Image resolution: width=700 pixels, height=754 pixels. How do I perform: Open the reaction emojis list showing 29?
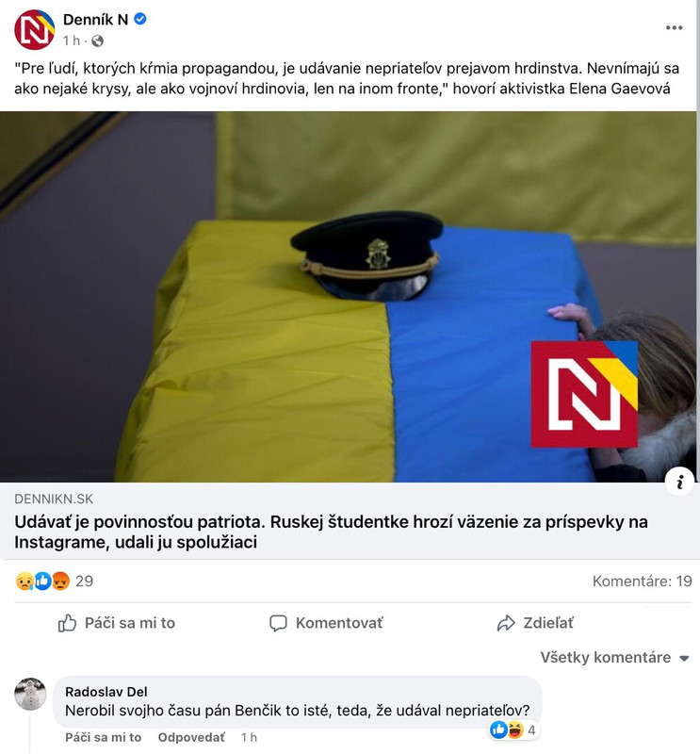click(54, 582)
